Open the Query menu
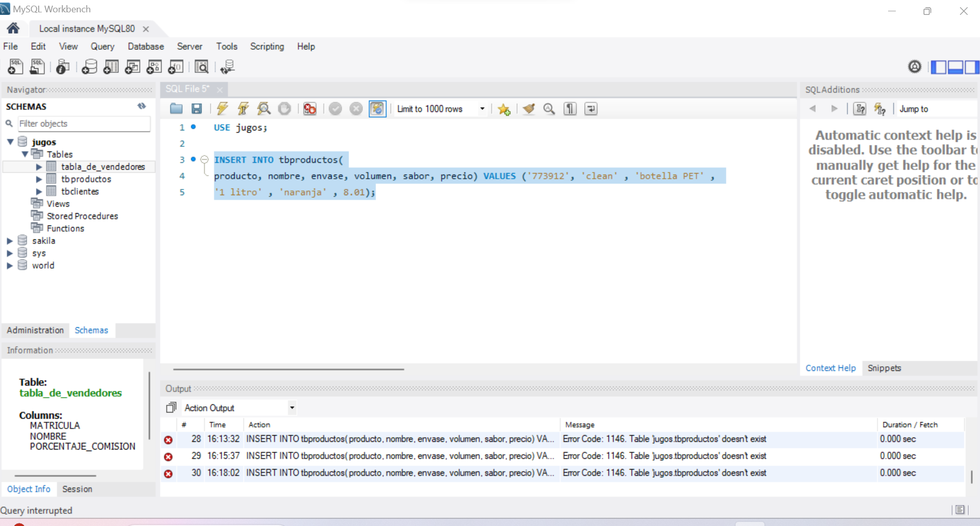 (x=103, y=46)
